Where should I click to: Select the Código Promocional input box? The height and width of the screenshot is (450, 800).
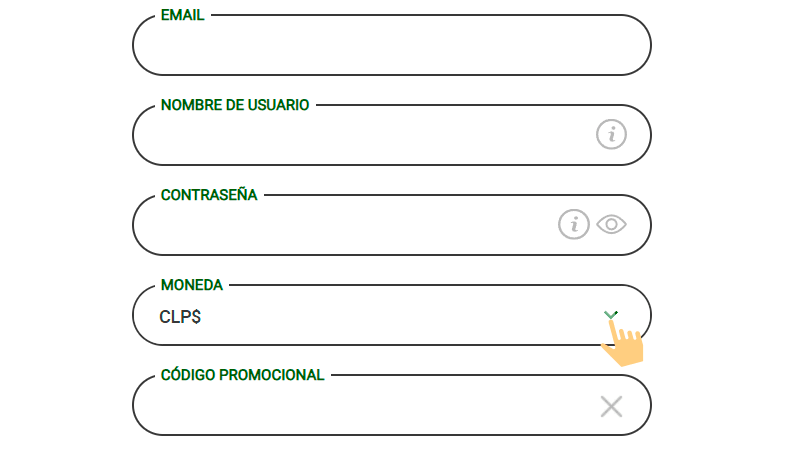coord(360,406)
